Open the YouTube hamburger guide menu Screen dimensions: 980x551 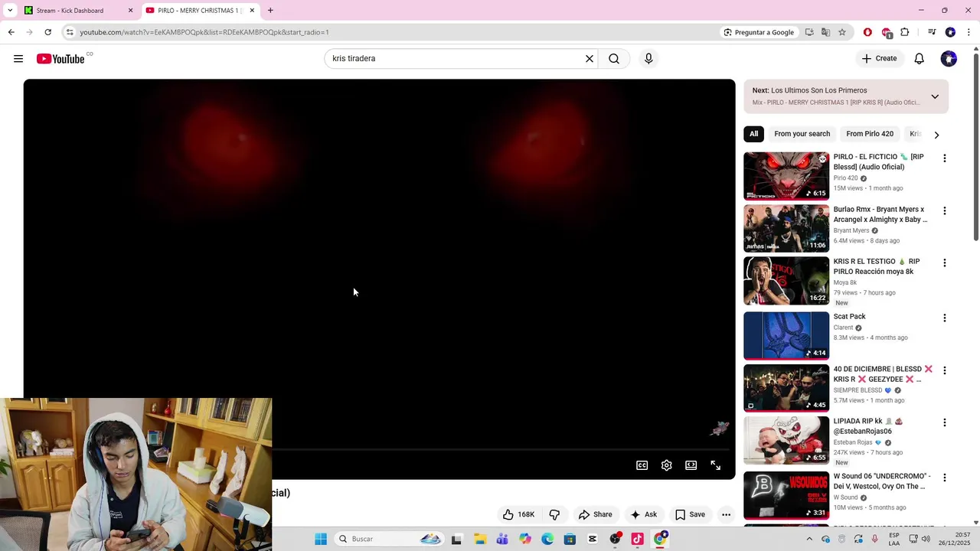click(18, 59)
